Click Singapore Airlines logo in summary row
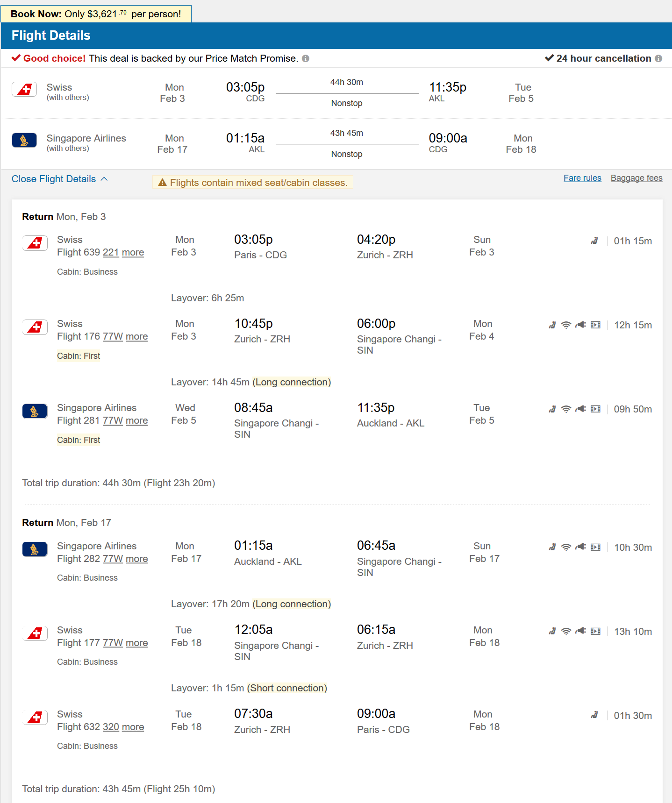The height and width of the screenshot is (803, 672). [24, 140]
